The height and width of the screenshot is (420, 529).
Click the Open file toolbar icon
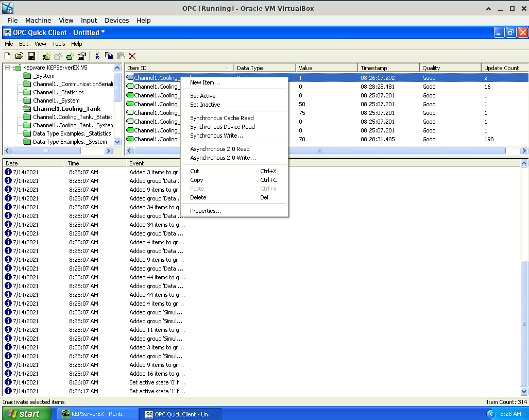[19, 56]
